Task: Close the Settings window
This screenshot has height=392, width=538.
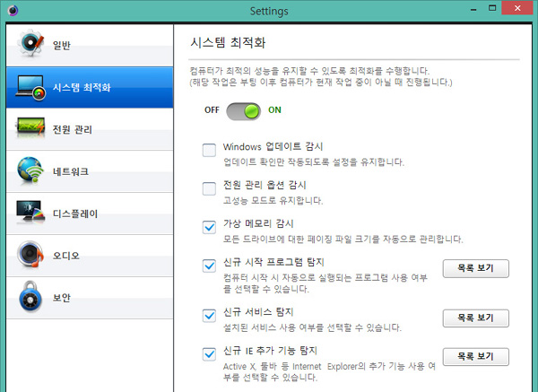Action: click(517, 8)
